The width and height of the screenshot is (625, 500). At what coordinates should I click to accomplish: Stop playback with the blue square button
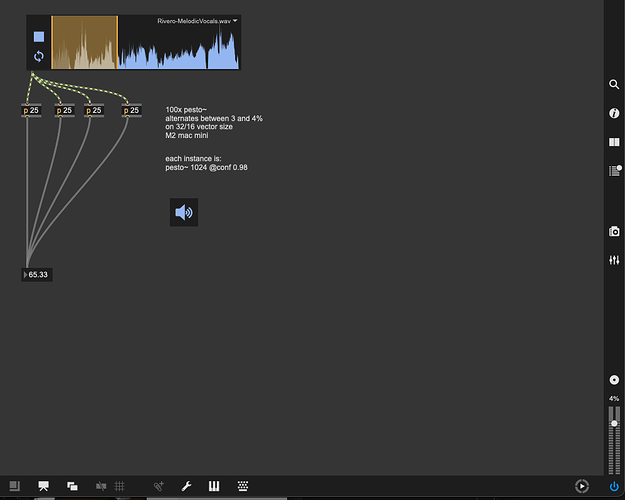point(39,37)
